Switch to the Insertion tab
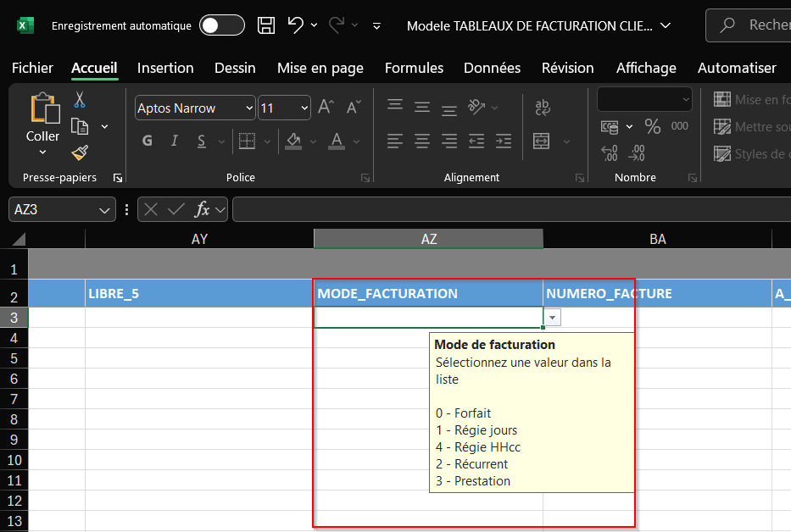791x532 pixels. point(165,68)
